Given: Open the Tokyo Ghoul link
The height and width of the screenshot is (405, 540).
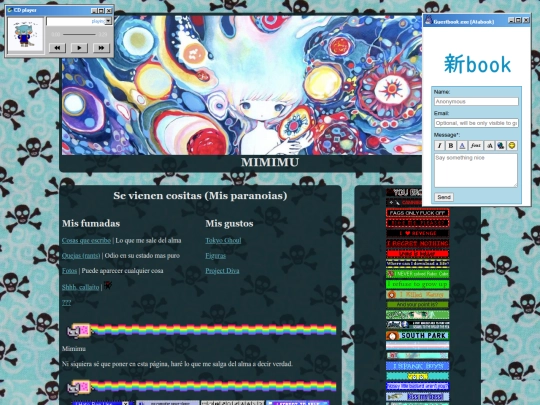Looking at the screenshot, I should 223,240.
